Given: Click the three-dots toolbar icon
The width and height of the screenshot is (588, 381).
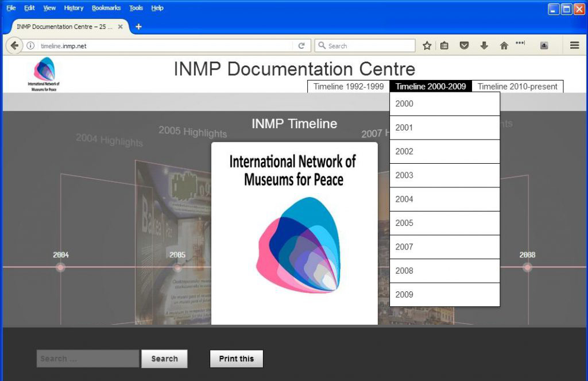Looking at the screenshot, I should pos(520,43).
